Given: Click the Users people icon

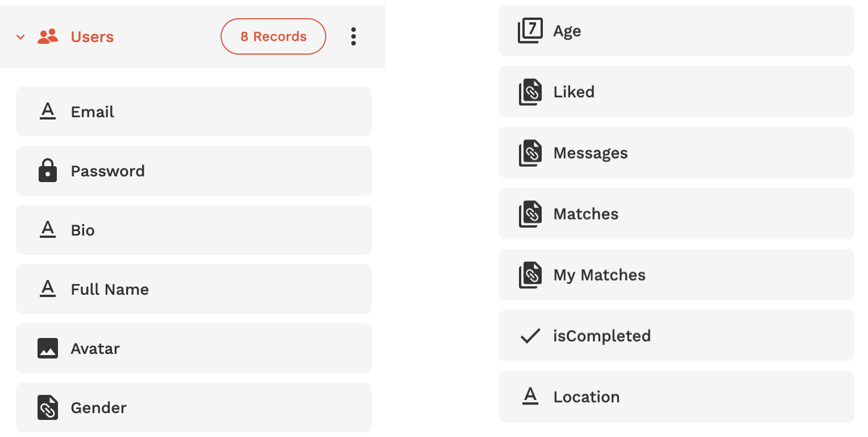Looking at the screenshot, I should [x=48, y=36].
